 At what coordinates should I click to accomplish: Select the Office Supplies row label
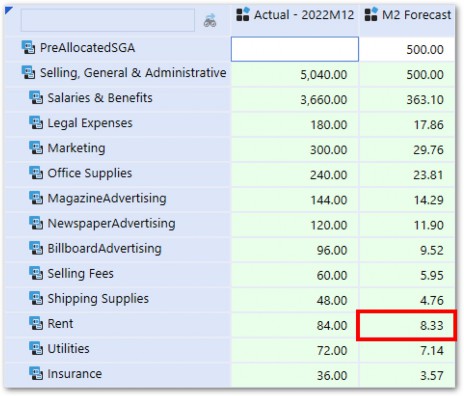(x=90, y=173)
